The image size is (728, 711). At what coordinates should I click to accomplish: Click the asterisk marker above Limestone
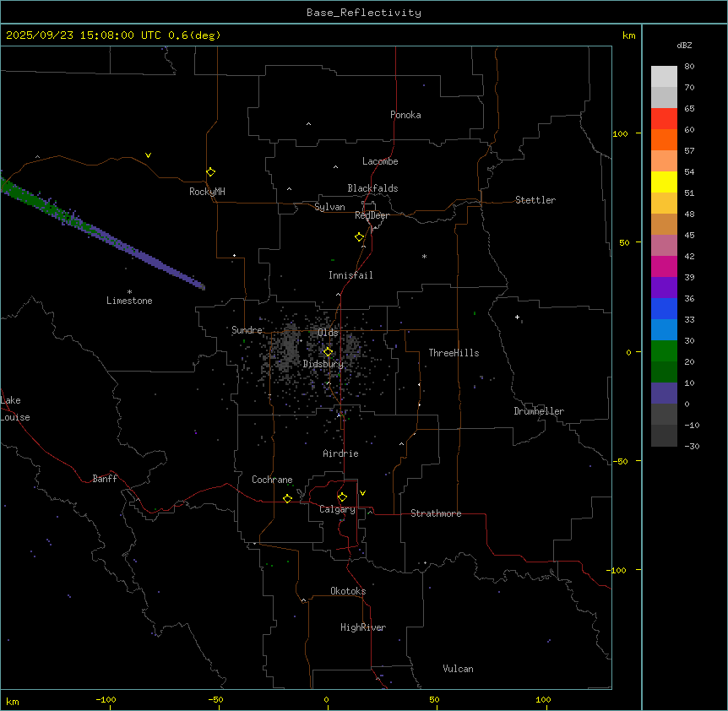click(x=129, y=291)
